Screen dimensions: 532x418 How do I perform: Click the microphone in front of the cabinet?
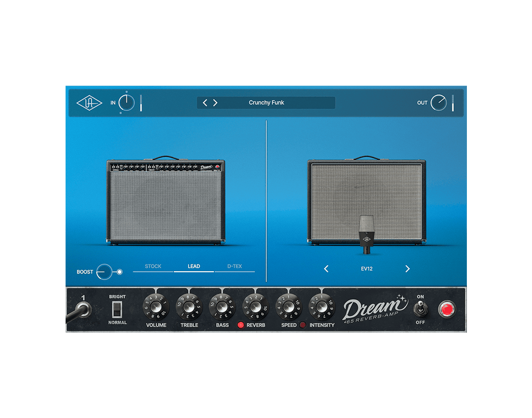366,231
